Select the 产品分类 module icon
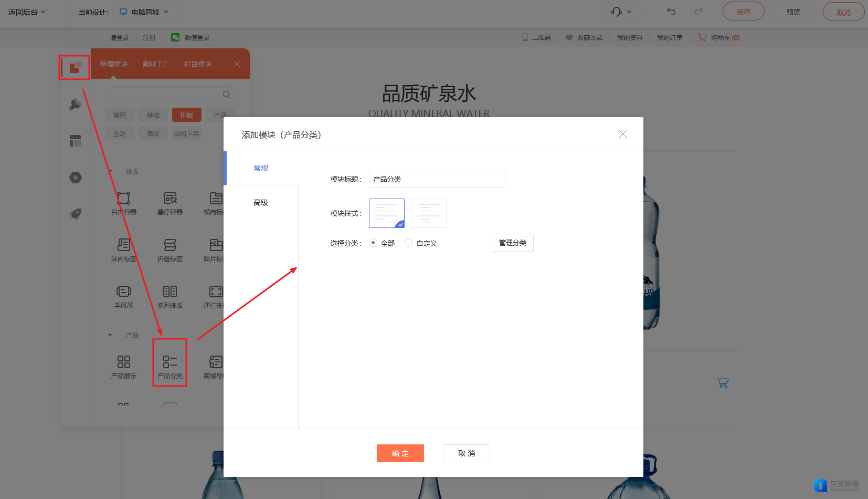The image size is (868, 499). tap(170, 362)
